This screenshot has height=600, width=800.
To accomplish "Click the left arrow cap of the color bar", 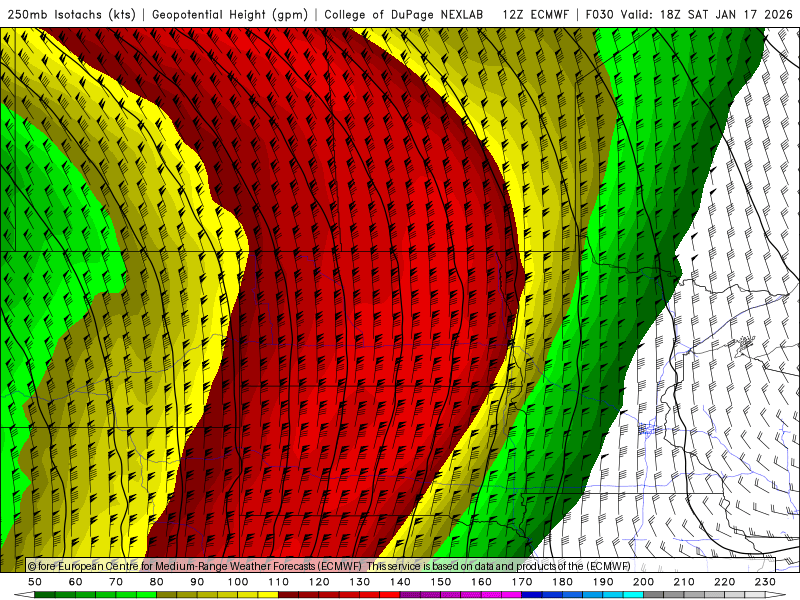I will point(24,595).
